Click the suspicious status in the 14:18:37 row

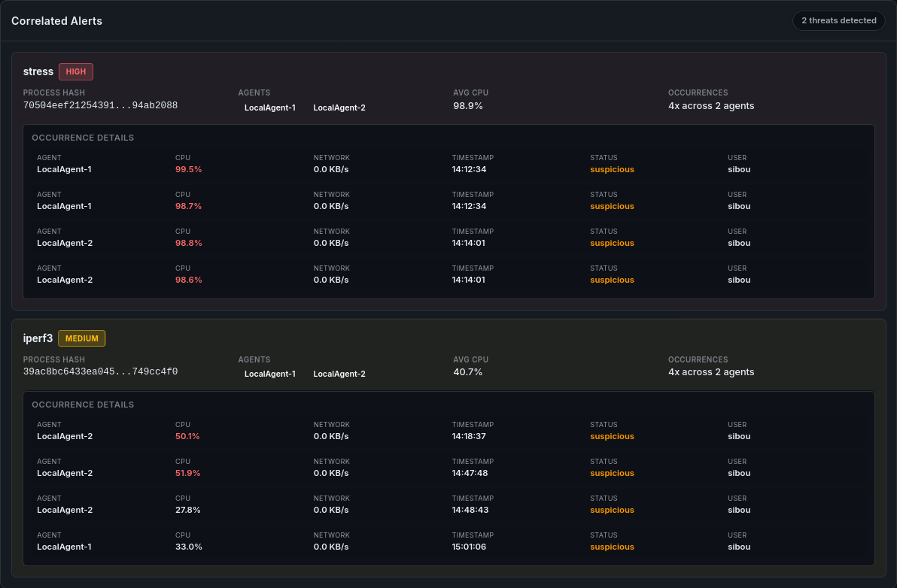612,436
